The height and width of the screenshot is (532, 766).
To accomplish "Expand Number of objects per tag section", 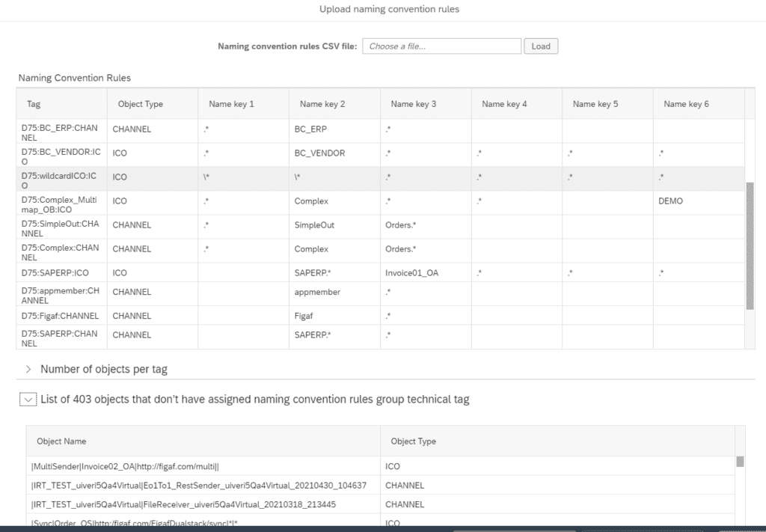I will (28, 370).
